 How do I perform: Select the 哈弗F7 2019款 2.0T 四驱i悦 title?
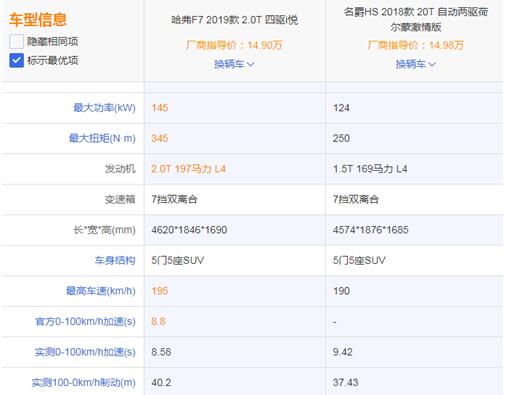[235, 20]
